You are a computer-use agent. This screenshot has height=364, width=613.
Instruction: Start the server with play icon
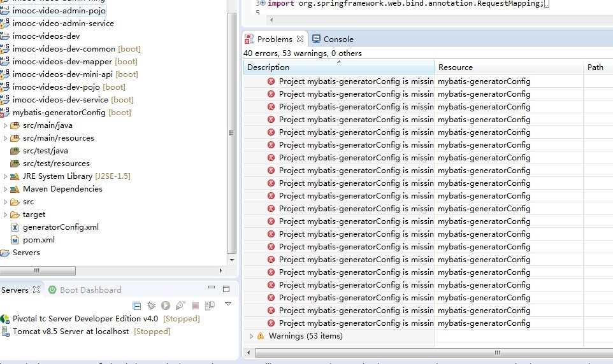(166, 305)
